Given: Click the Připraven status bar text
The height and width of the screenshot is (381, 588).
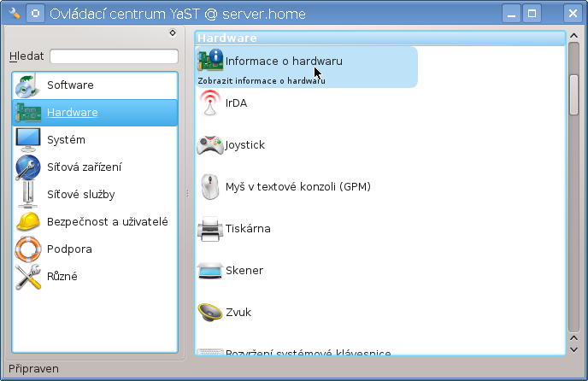Looking at the screenshot, I should tap(33, 369).
